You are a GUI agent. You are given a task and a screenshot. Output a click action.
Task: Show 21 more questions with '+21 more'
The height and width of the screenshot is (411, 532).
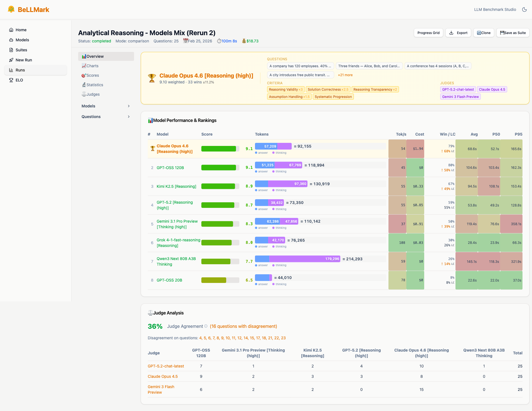[x=345, y=75]
